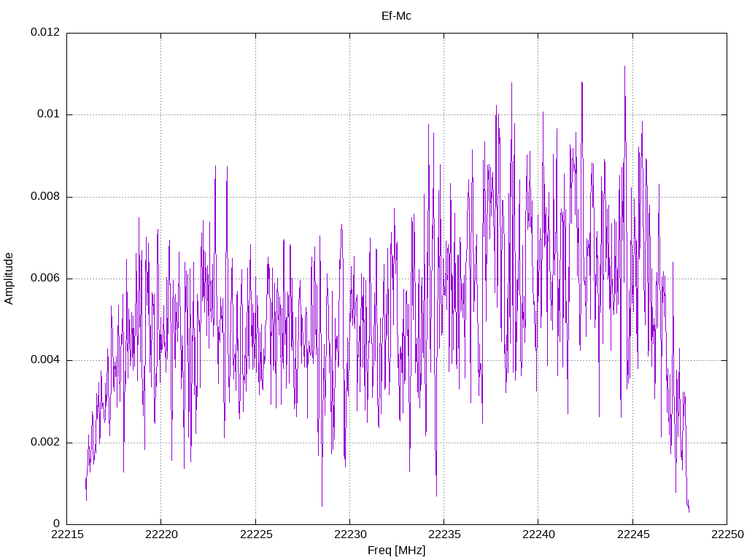Click y-axis tick label 0.004
This screenshot has height=560, width=747.
pyautogui.click(x=46, y=360)
